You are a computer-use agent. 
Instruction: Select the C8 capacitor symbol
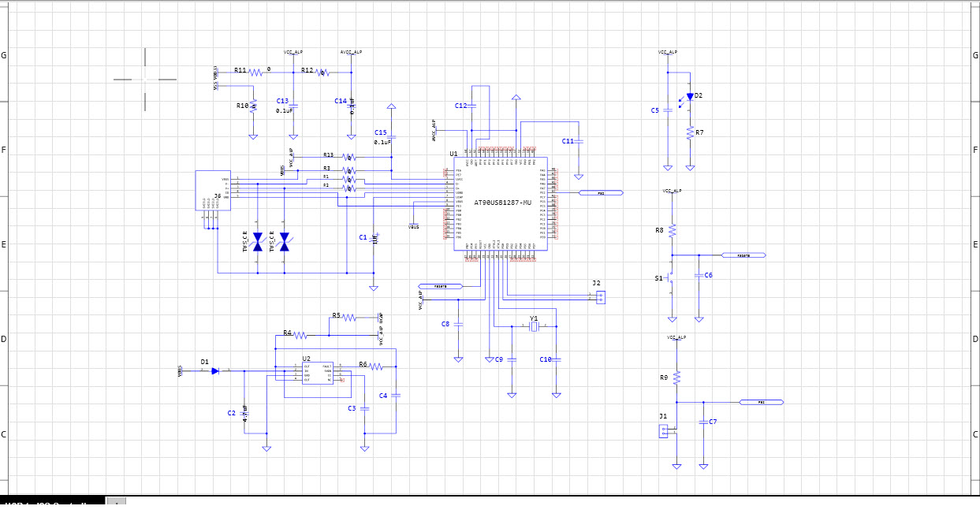point(459,323)
